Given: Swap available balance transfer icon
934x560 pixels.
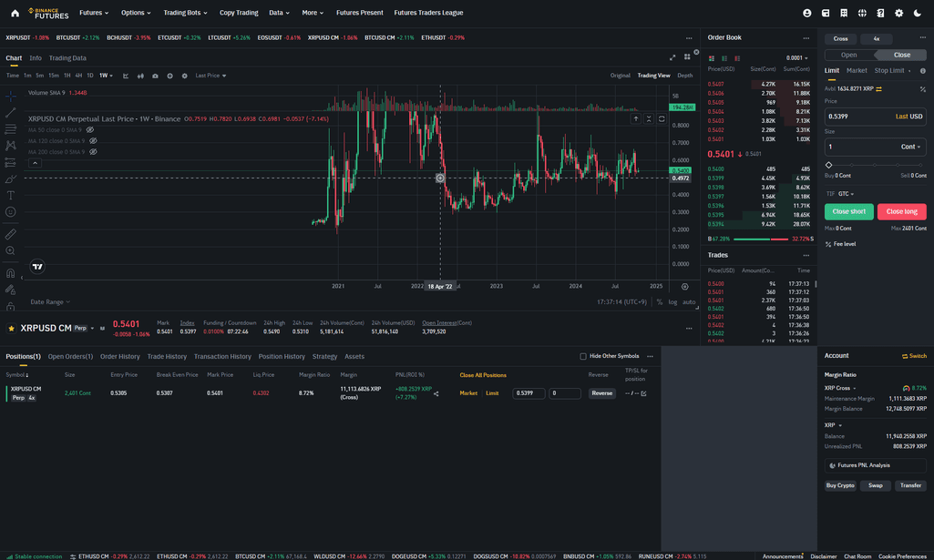Looking at the screenshot, I should click(878, 88).
